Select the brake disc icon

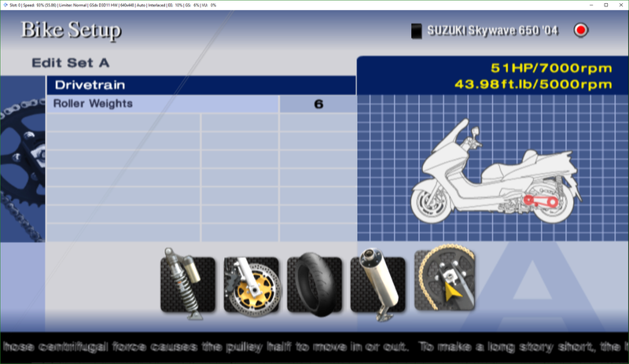click(251, 285)
